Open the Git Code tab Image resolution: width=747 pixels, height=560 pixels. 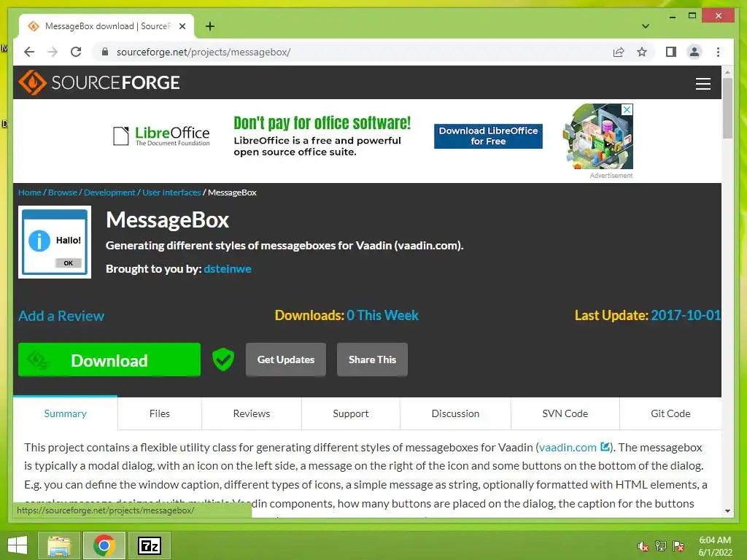click(x=670, y=413)
